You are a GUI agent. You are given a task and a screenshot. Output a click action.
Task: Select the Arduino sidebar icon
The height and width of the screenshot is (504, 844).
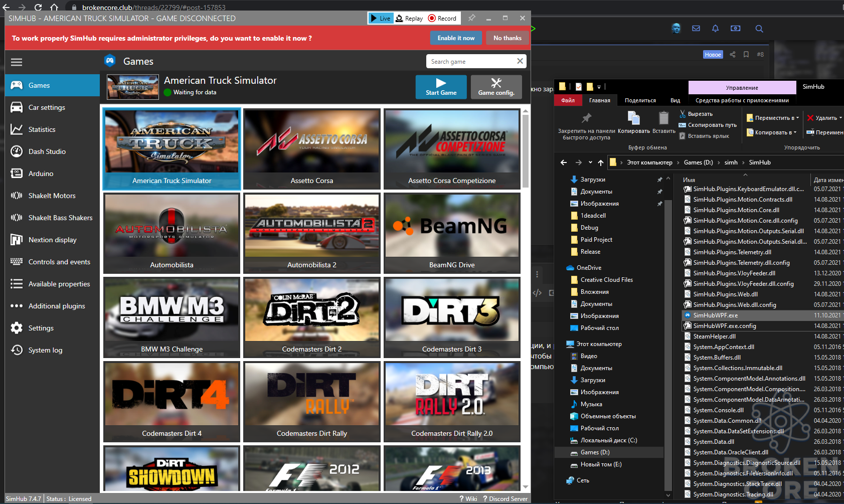(x=17, y=174)
